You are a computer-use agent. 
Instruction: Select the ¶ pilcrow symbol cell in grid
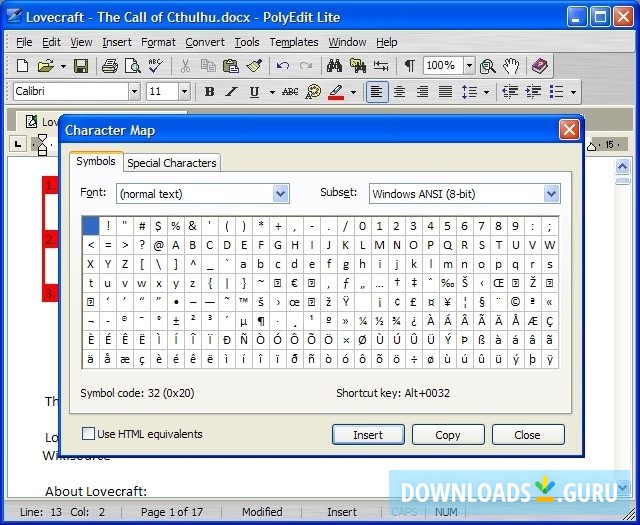[260, 321]
